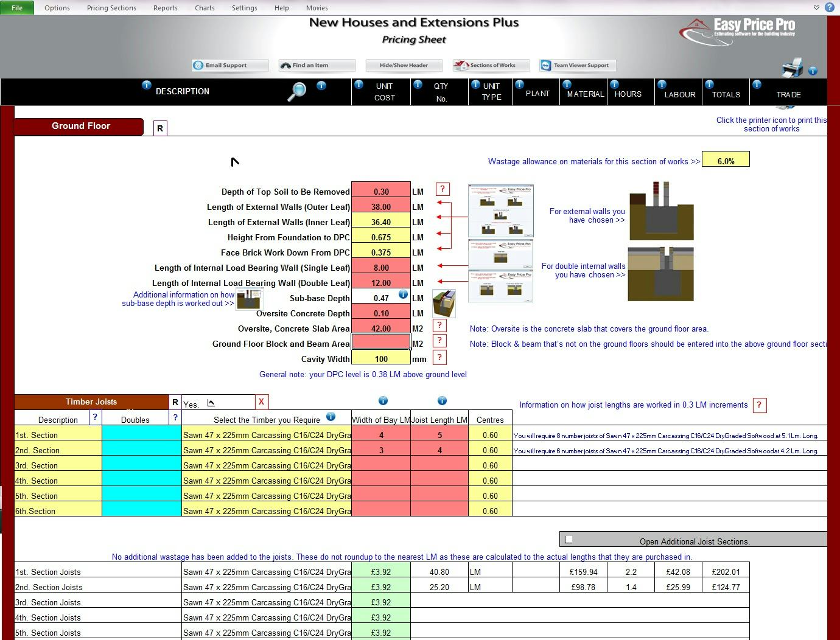Click the Hide/Show Header button
This screenshot has height=640, width=840.
(404, 65)
